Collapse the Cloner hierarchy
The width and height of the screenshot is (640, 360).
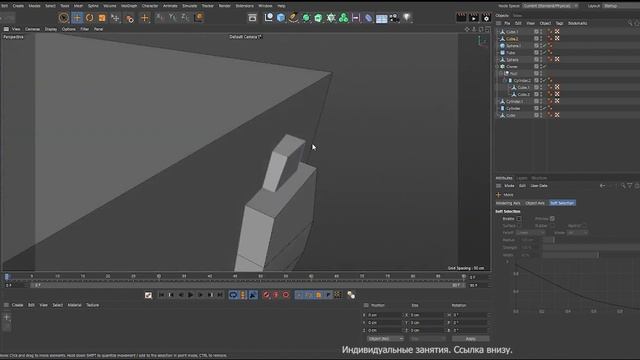tap(498, 67)
